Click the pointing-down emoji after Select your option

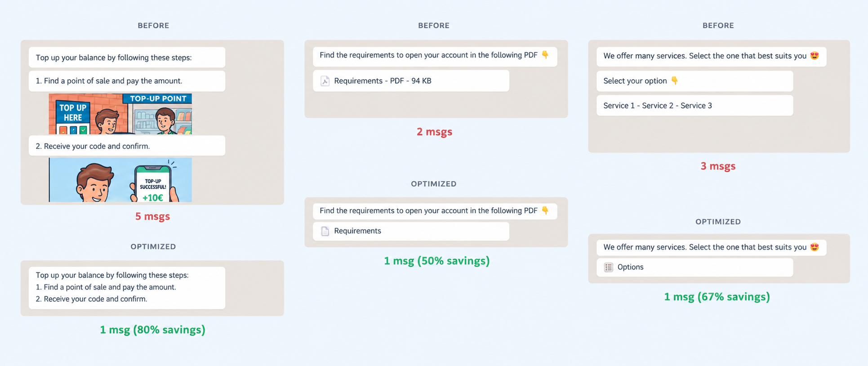[x=674, y=80]
